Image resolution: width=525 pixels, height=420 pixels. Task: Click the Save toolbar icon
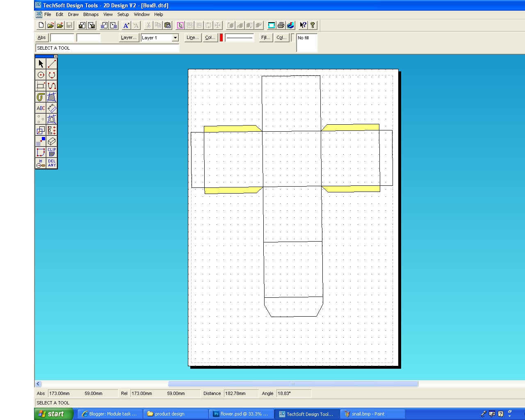[x=69, y=25]
